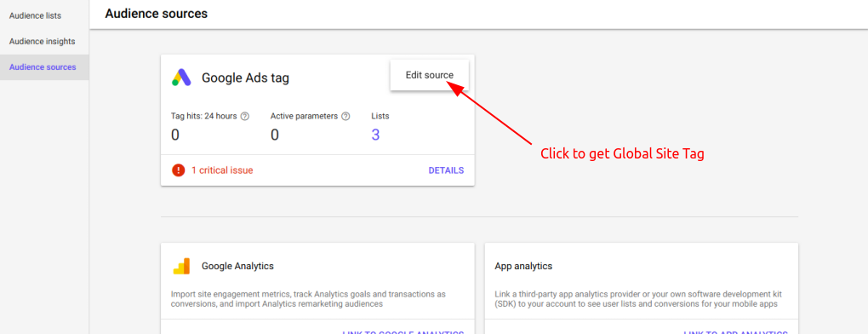The width and height of the screenshot is (868, 334).
Task: Click the Google Ads logo icon
Action: [x=181, y=78]
